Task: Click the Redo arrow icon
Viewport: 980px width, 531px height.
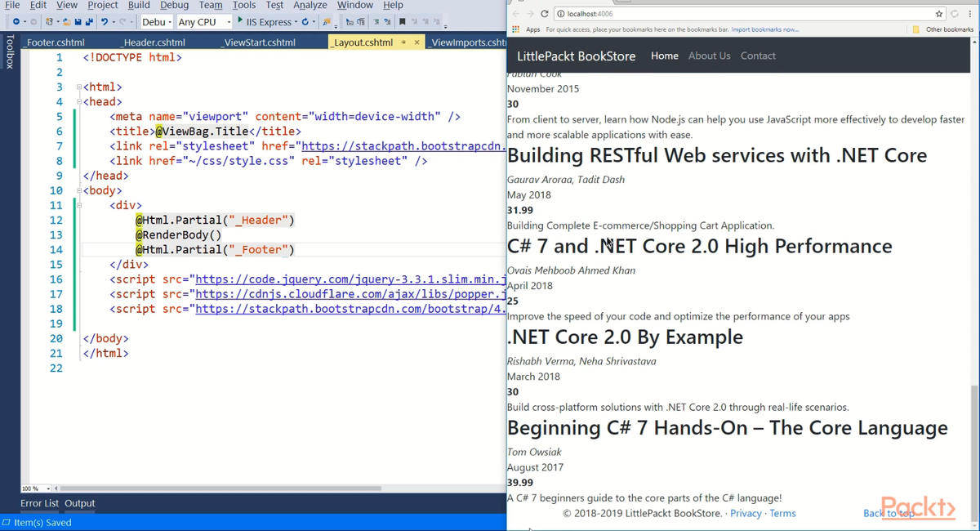Action: point(123,22)
